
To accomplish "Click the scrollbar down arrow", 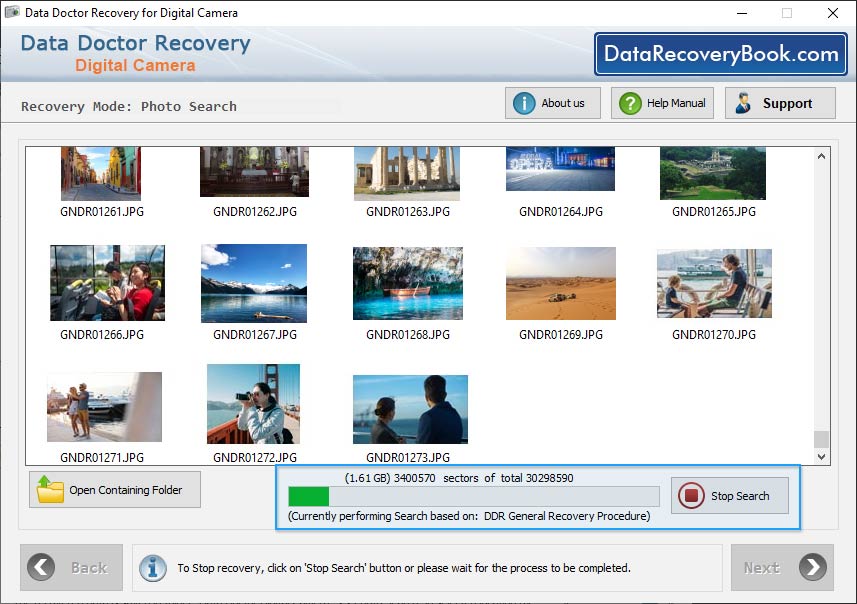I will click(822, 455).
